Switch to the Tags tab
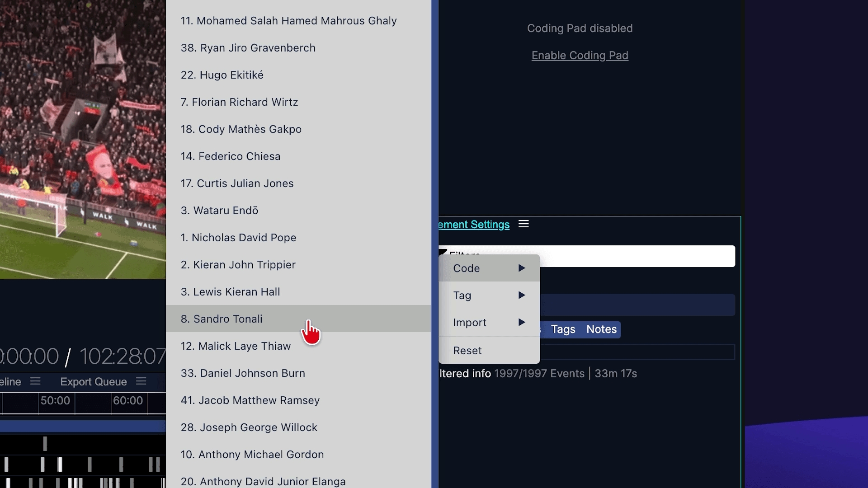The height and width of the screenshot is (488, 868). 563,329
